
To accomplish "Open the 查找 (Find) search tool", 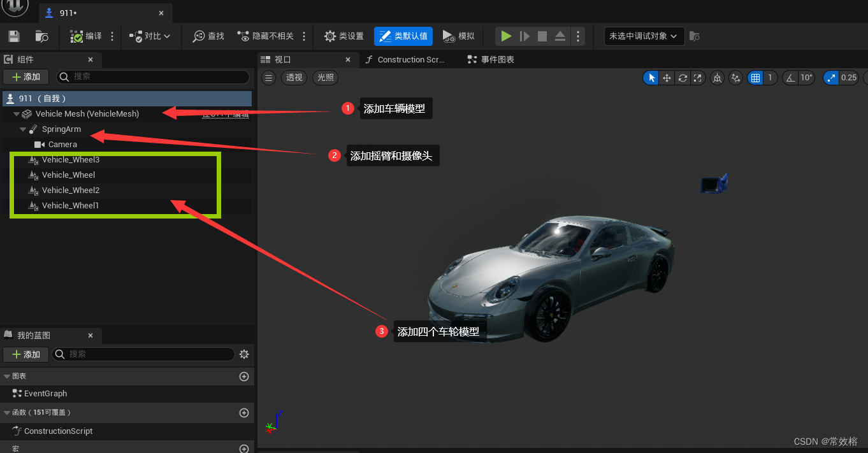I will 208,36.
